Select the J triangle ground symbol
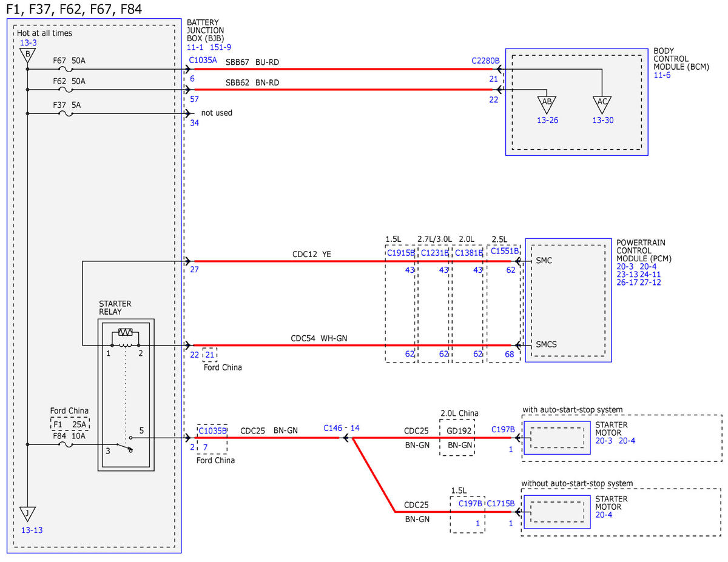The height and width of the screenshot is (562, 728). (27, 515)
